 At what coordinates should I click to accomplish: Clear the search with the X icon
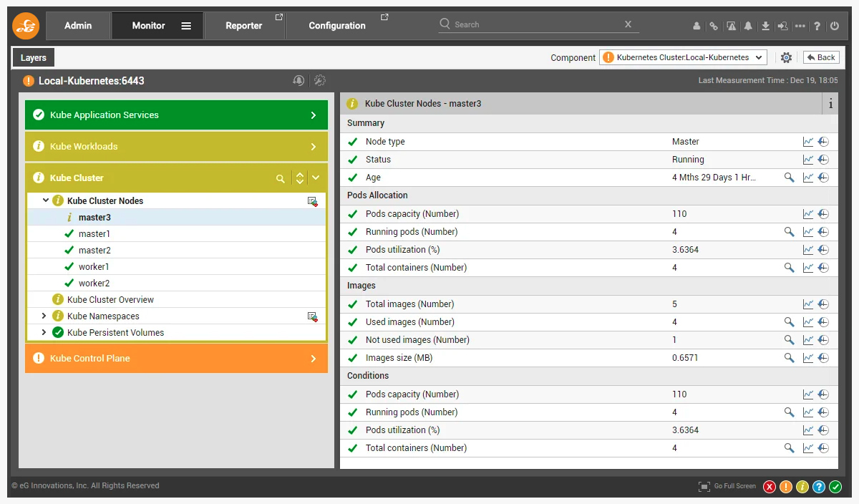(x=628, y=24)
